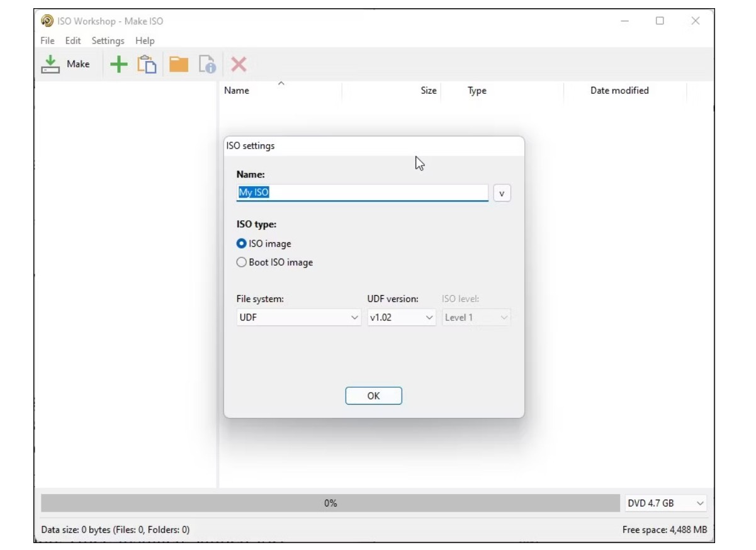This screenshot has height=550, width=756.
Task: Sort files by the Name column header
Action: pyautogui.click(x=236, y=90)
